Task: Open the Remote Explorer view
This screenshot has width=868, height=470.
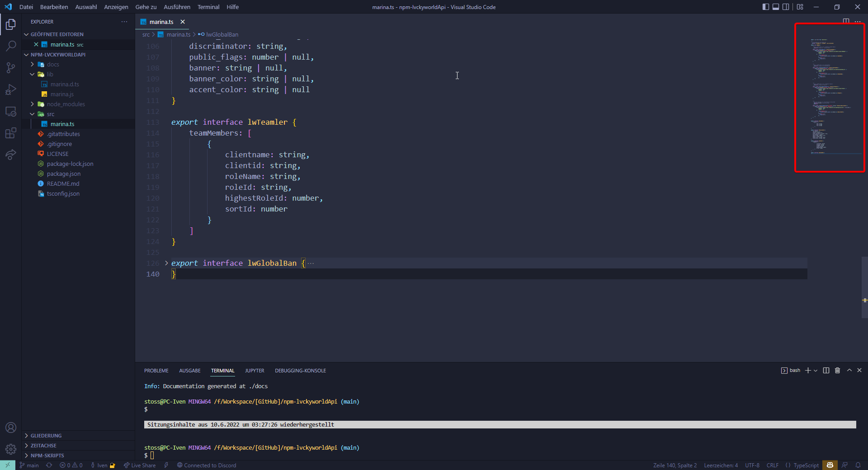Action: [x=11, y=112]
